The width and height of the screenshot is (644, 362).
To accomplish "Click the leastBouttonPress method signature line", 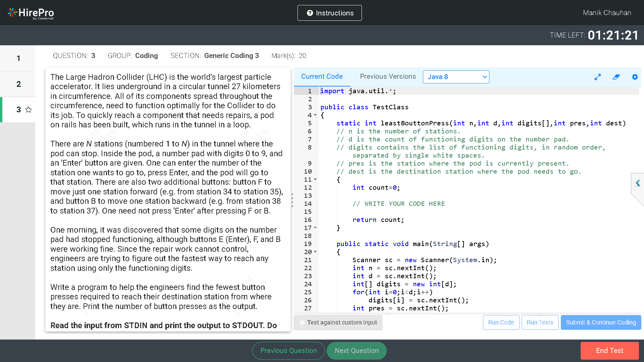I will tap(481, 123).
